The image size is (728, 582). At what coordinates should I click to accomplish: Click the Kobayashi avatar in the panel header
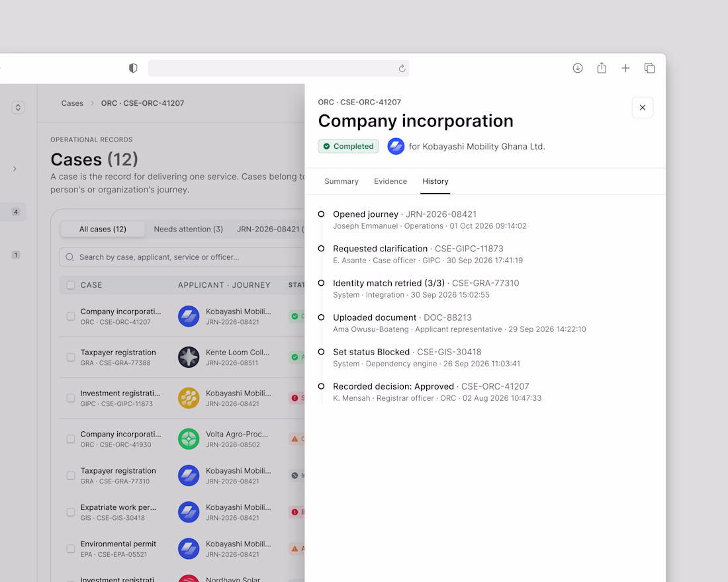point(396,146)
